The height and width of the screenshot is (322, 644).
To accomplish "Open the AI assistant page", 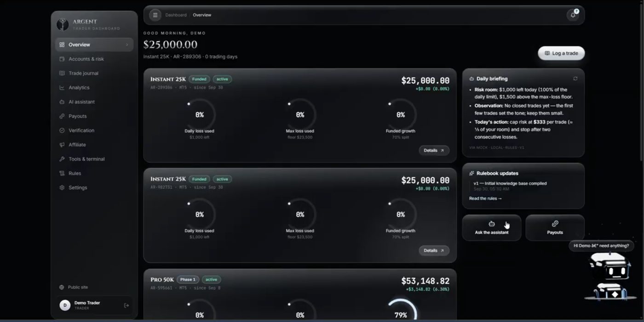I will (x=94, y=102).
